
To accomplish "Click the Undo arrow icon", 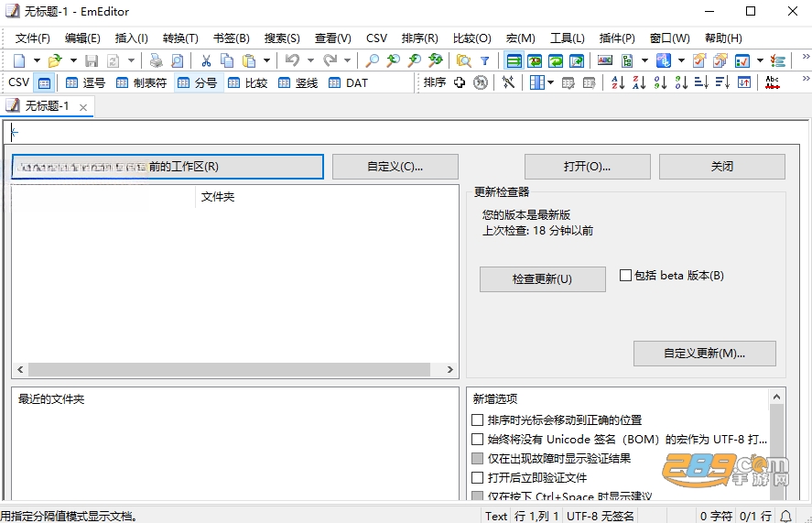I will 293,60.
